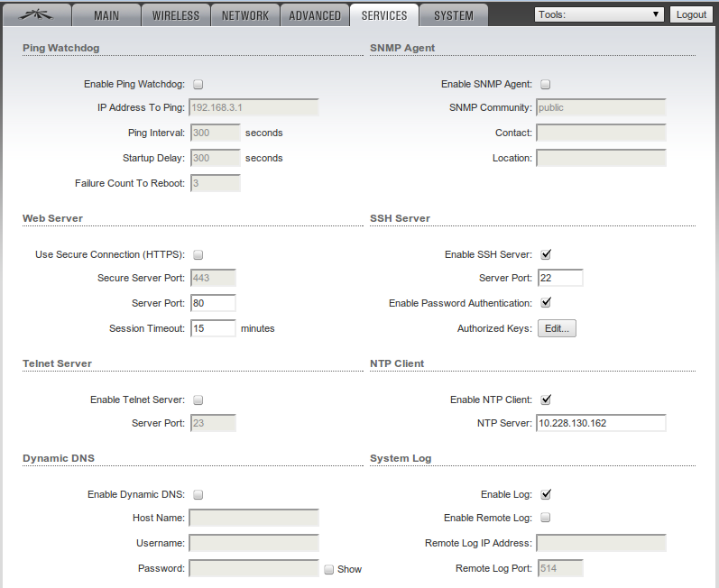
Task: Go to the NETWORK tab
Action: (x=245, y=15)
